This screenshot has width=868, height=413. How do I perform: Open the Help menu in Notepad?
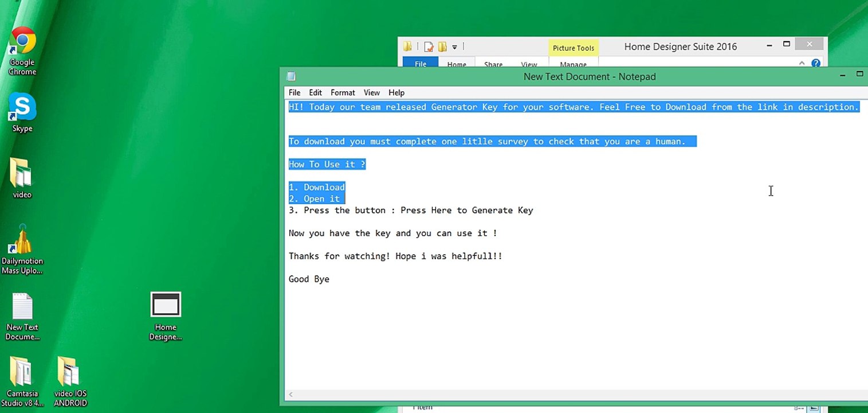[x=396, y=92]
